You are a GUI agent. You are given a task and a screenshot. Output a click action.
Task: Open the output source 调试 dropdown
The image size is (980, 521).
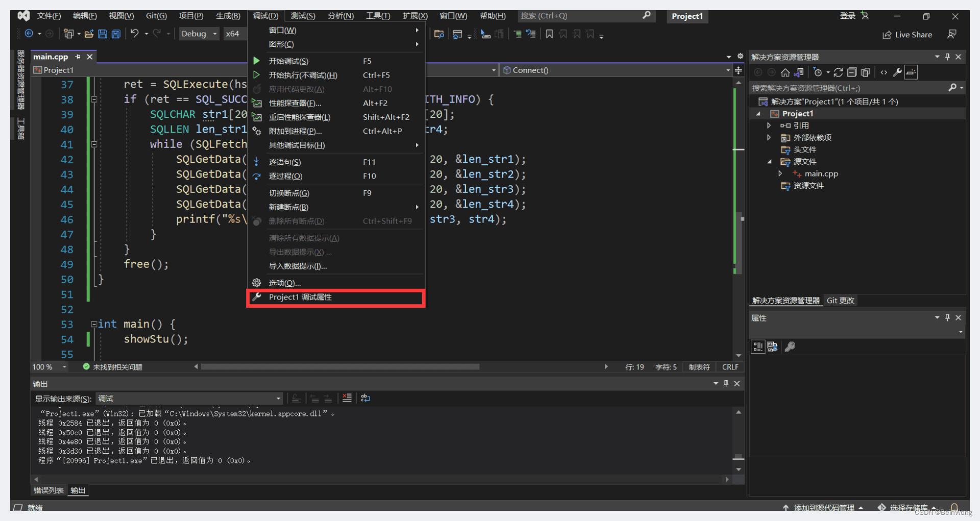(x=189, y=399)
